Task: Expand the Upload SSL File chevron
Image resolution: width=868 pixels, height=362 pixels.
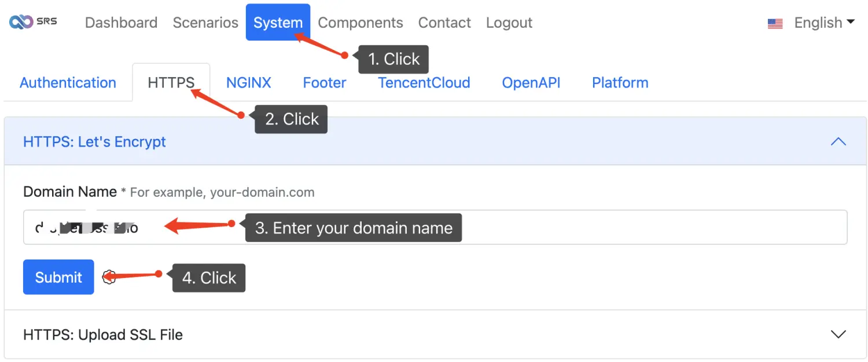Action: pos(838,334)
